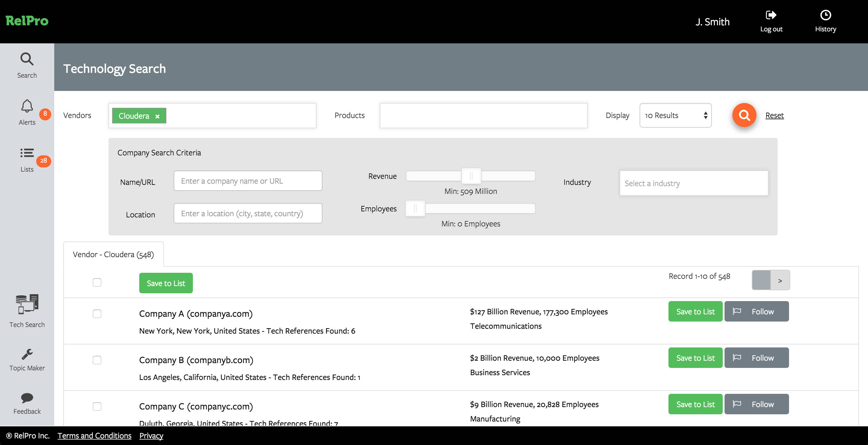Run the search with the orange magnifier
868x445 pixels.
coord(744,115)
